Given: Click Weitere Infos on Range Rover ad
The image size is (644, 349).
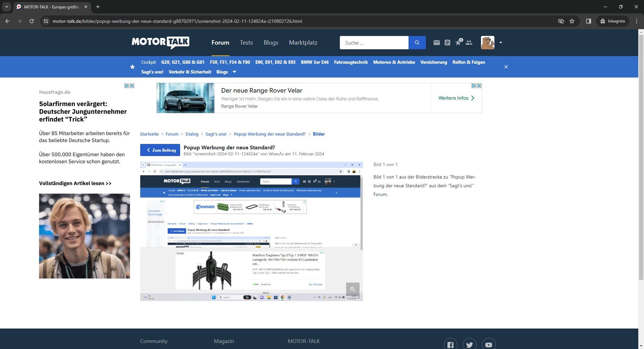Looking at the screenshot, I should click(x=456, y=98).
